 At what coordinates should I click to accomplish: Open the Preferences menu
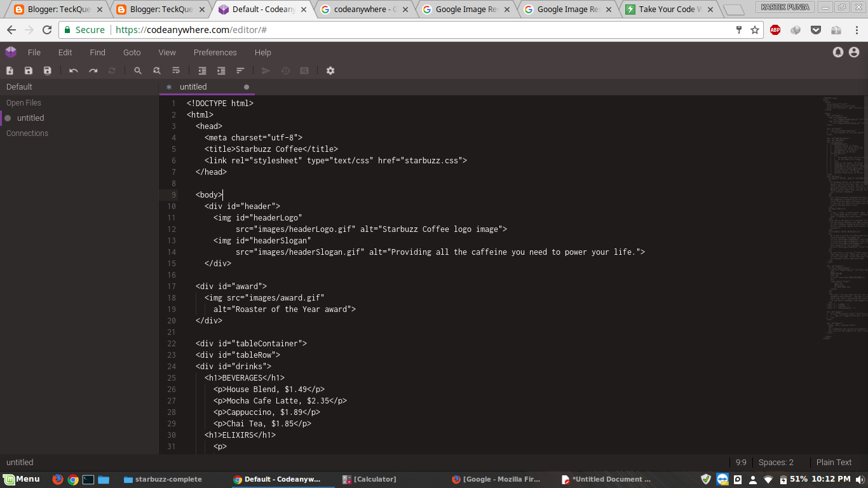[215, 52]
